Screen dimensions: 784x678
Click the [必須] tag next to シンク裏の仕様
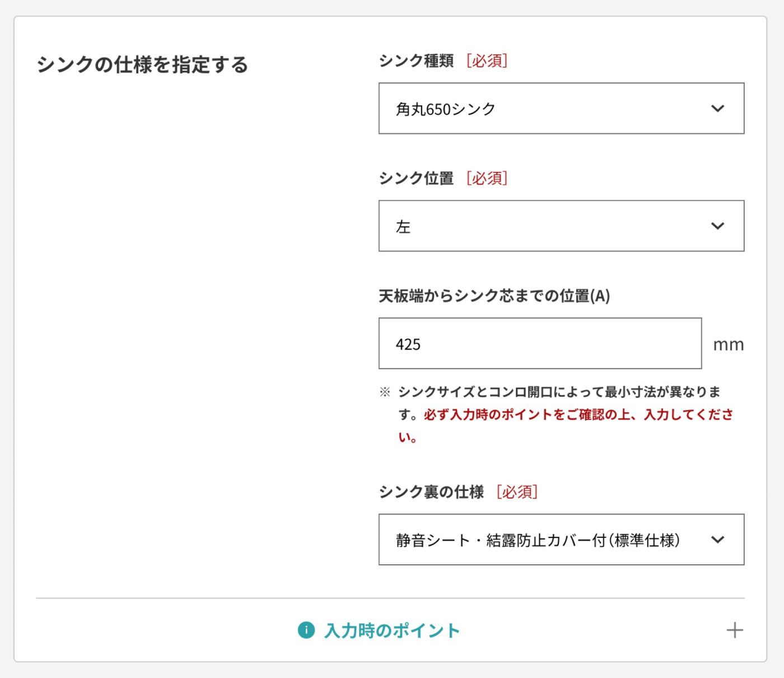(517, 492)
